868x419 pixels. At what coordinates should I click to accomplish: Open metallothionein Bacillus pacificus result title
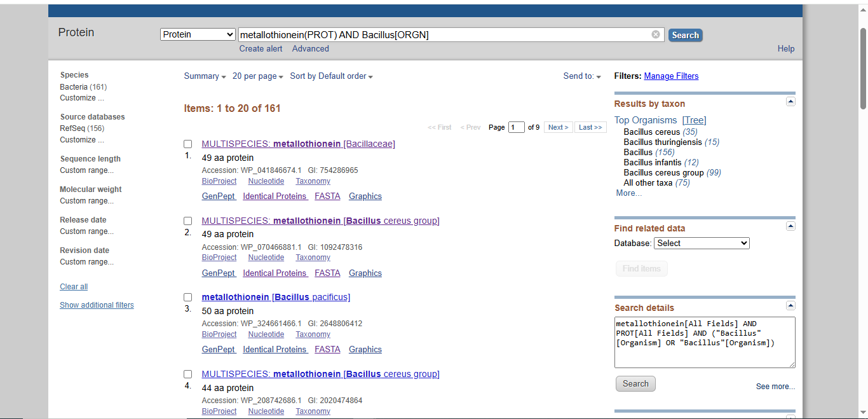(x=276, y=297)
